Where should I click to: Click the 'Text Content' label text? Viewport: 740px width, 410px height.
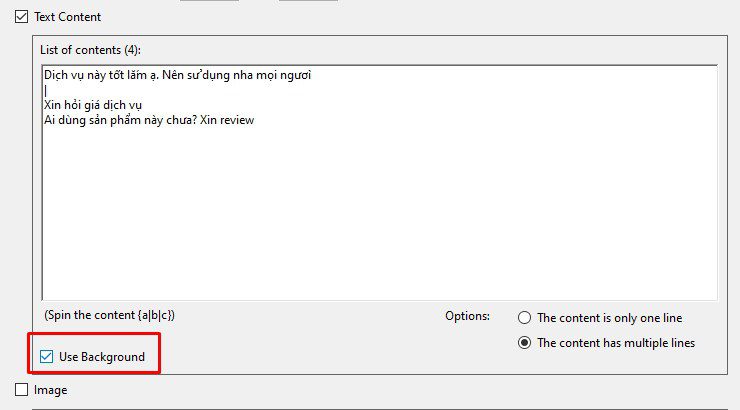tap(67, 17)
